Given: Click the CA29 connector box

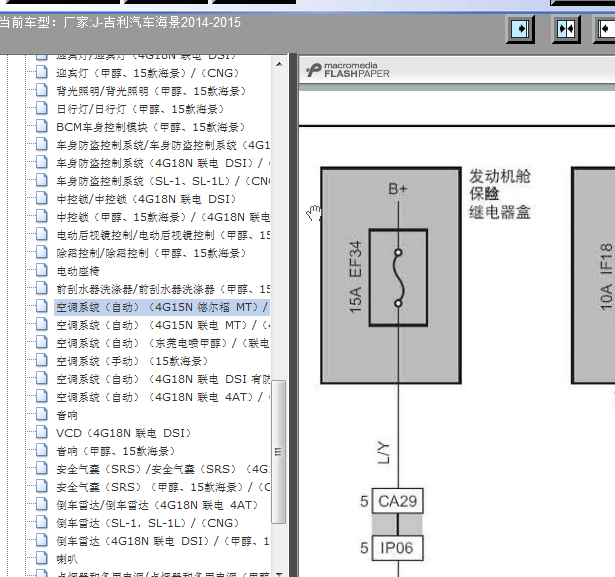Looking at the screenshot, I should click(397, 501).
